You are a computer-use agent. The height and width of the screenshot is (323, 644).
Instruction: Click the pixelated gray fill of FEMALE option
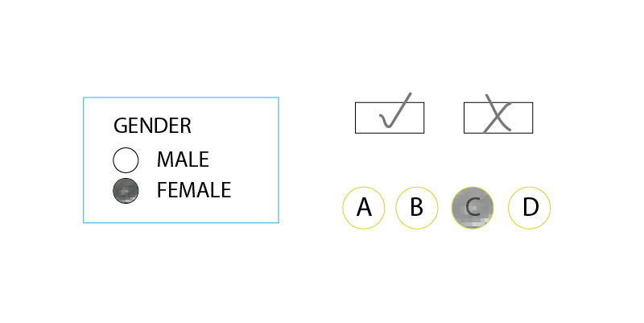(x=126, y=193)
